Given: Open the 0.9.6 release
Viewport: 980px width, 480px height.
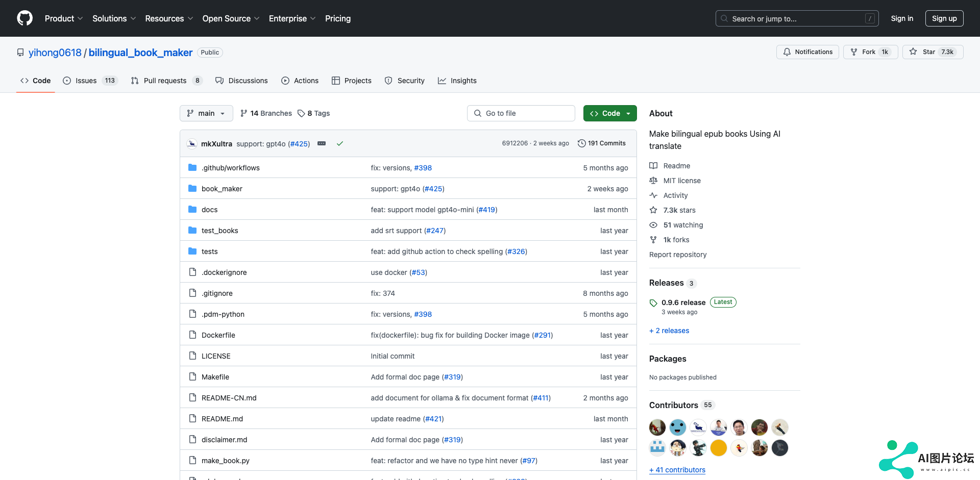Looking at the screenshot, I should tap(683, 302).
